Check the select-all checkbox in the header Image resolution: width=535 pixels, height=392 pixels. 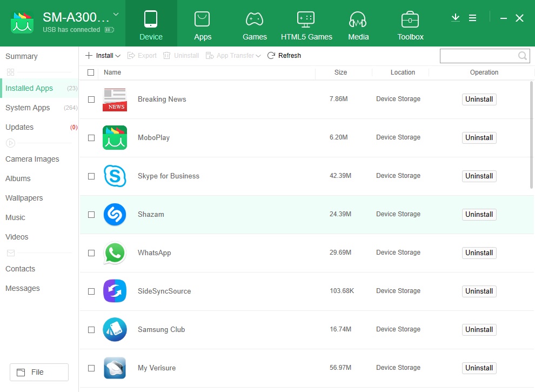[x=91, y=72]
